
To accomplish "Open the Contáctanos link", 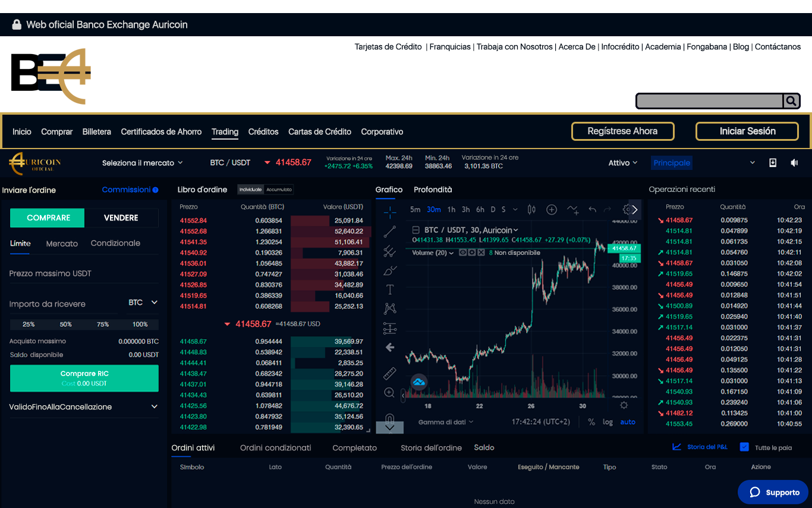I will click(x=778, y=47).
